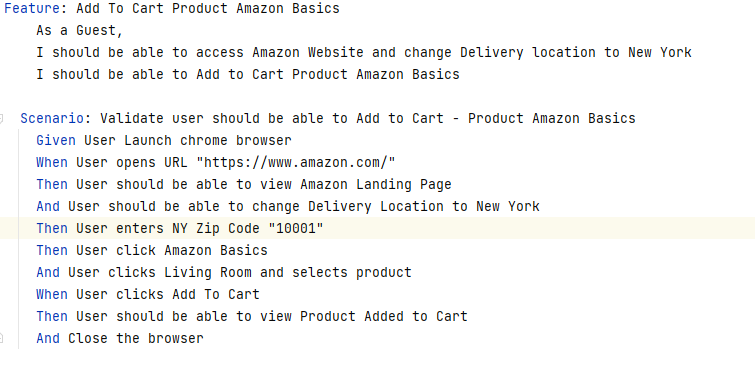The image size is (755, 389).
Task: Click the Given keyword in first step
Action: click(x=56, y=141)
